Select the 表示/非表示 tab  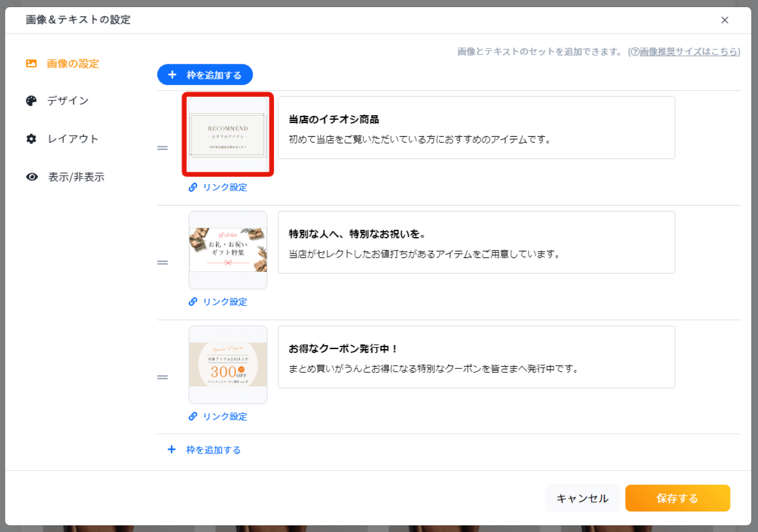[65, 177]
